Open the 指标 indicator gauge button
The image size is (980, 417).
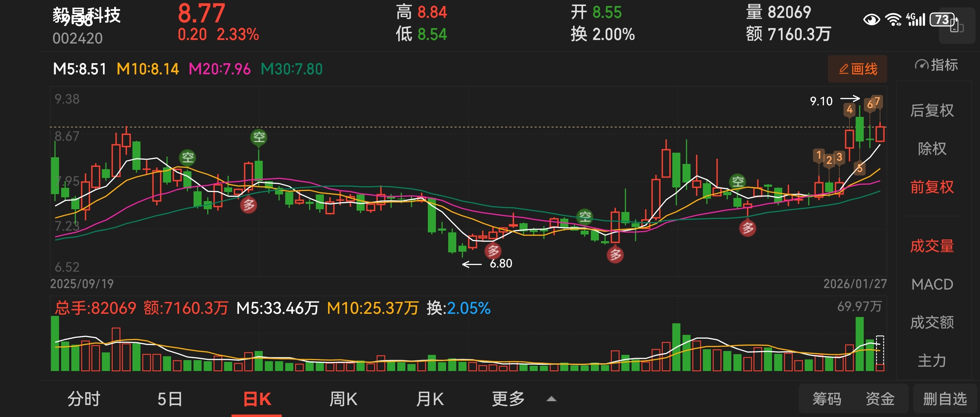click(x=936, y=65)
